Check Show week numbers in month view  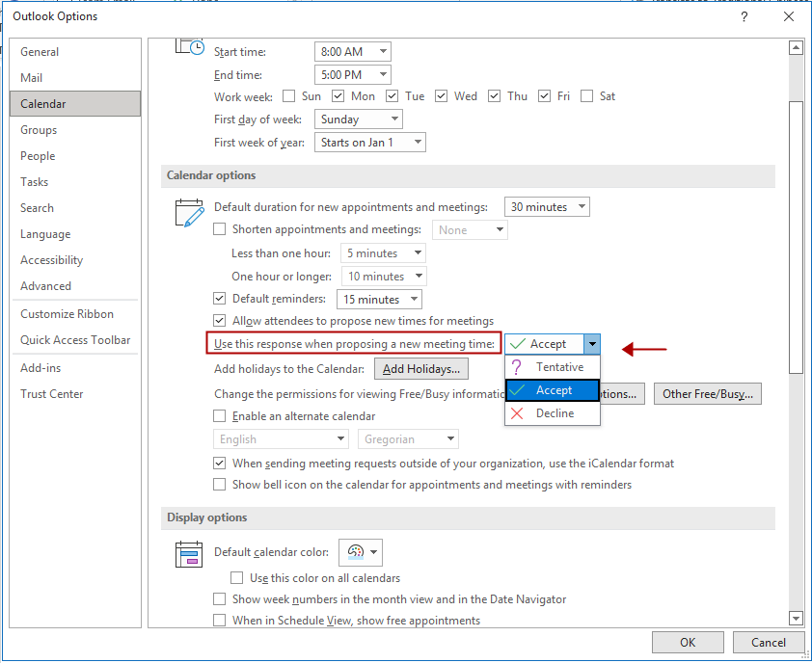tap(220, 599)
